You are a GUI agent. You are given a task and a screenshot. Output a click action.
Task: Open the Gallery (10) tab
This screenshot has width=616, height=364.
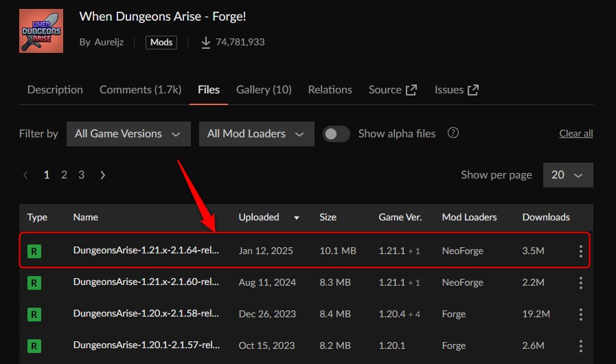[264, 89]
